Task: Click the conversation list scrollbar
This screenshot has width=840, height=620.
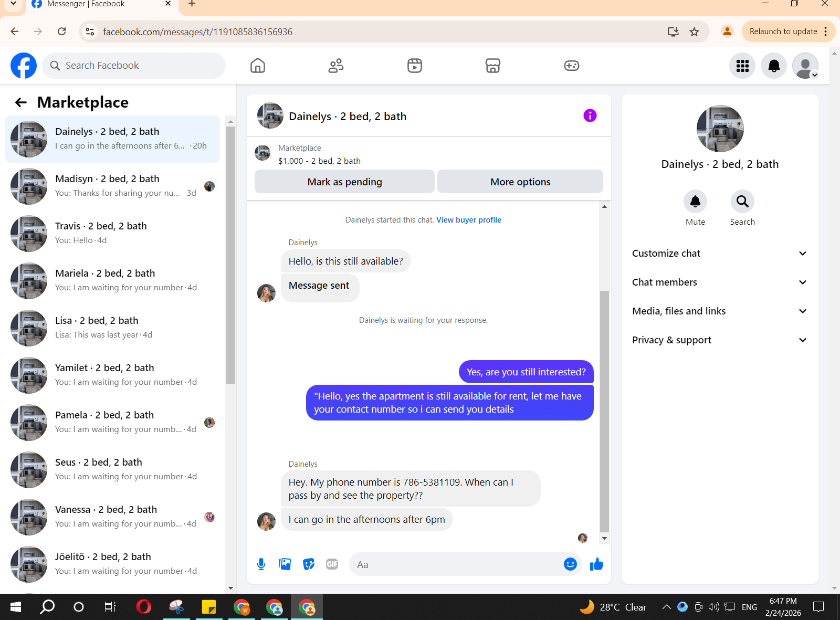Action: click(x=230, y=255)
